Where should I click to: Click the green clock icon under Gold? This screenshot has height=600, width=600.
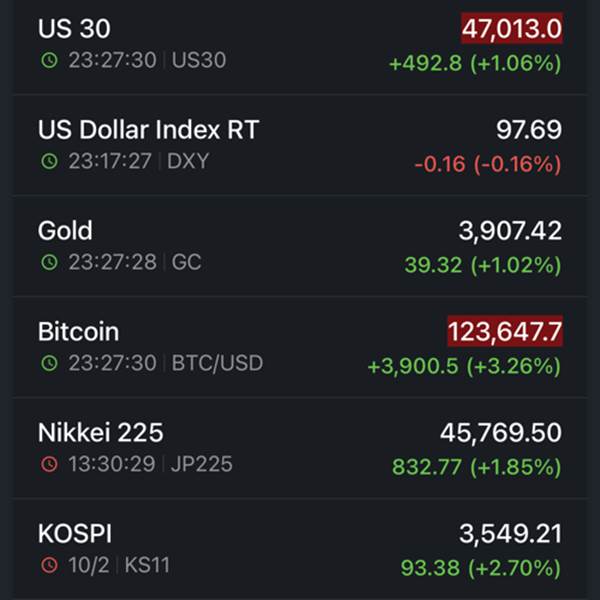point(49,263)
